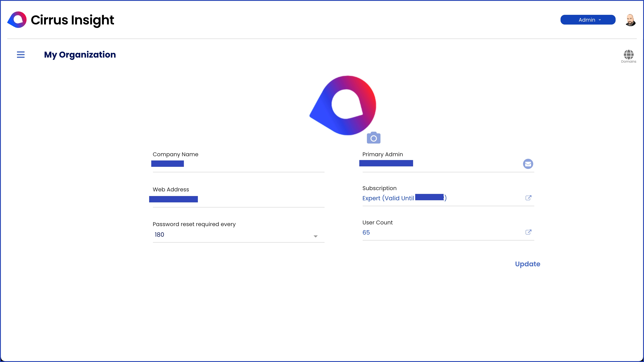This screenshot has width=644, height=362.
Task: Click the Primary Admin email envelope icon
Action: [528, 164]
